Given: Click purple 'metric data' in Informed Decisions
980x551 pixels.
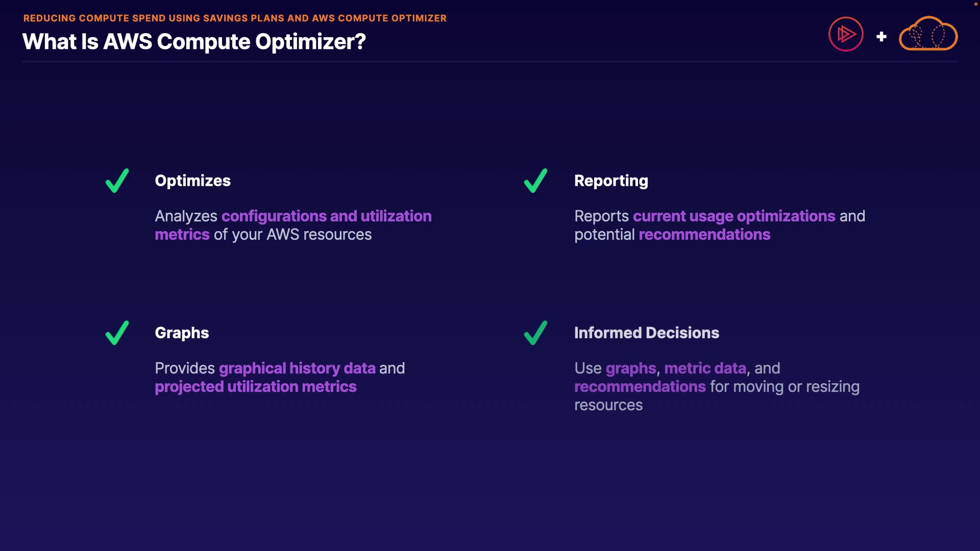Looking at the screenshot, I should [x=705, y=368].
